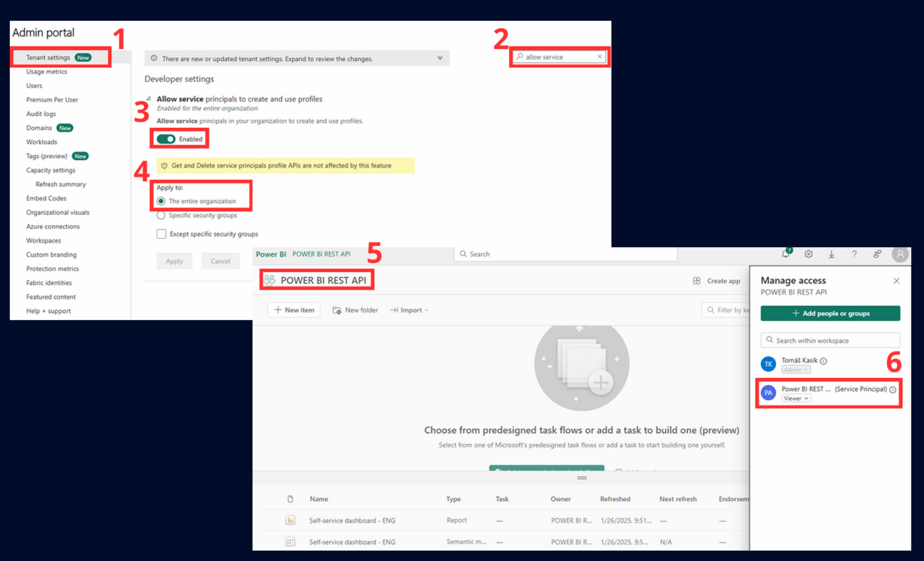Click the TK avatar in Manage access

point(768,364)
